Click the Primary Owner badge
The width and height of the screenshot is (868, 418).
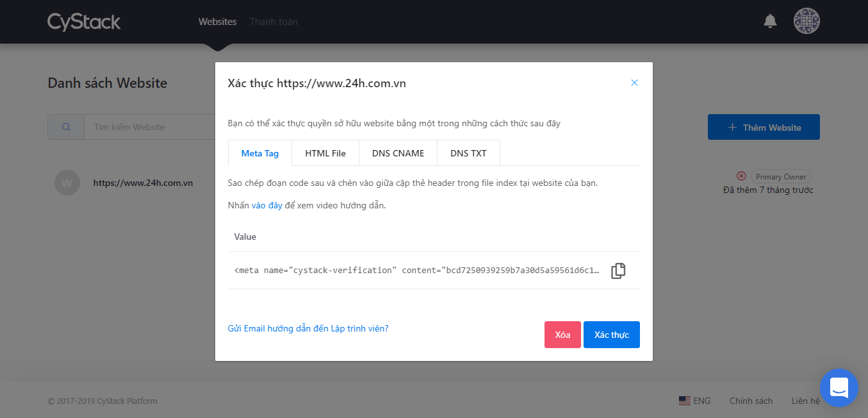pyautogui.click(x=781, y=176)
